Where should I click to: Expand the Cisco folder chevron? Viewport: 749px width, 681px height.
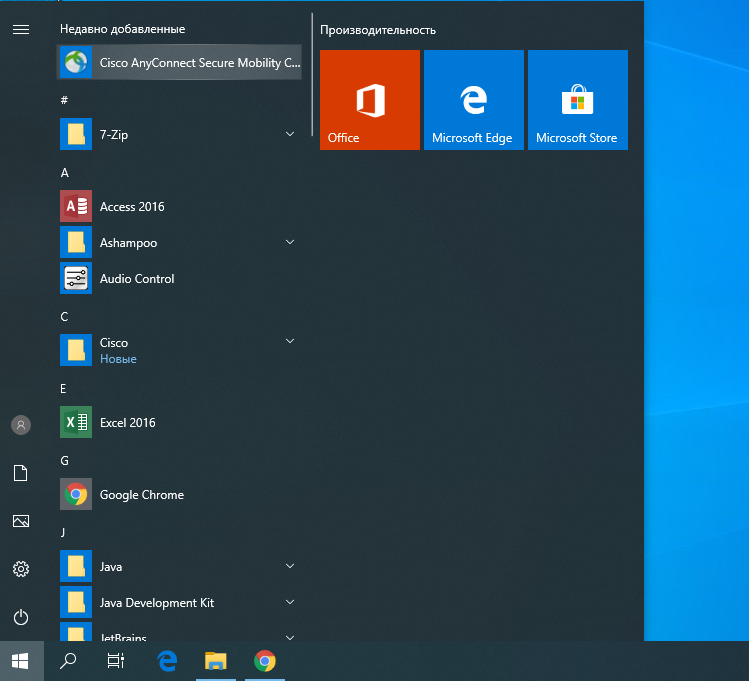(290, 341)
